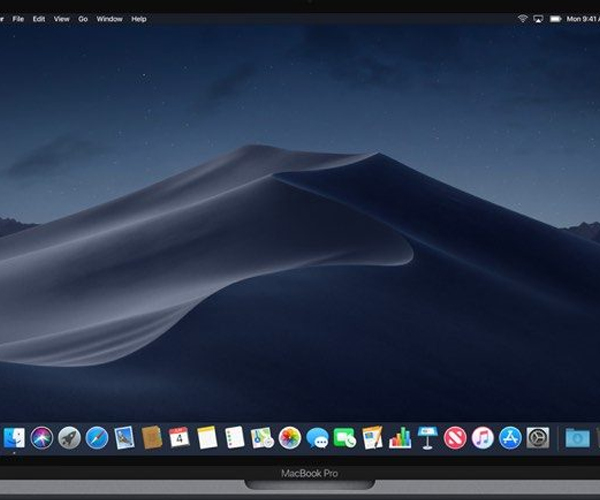Open FaceTime green icon
The height and width of the screenshot is (500, 600).
pyautogui.click(x=345, y=437)
